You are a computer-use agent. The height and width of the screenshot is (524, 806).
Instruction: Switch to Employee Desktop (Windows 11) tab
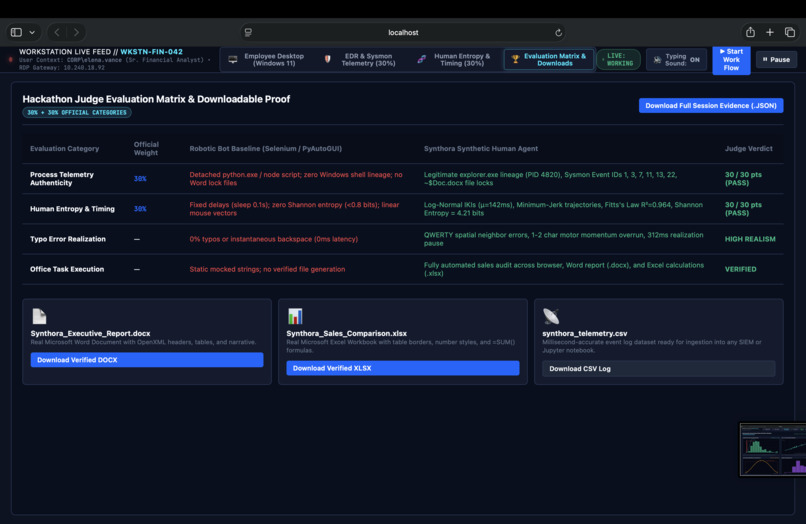[268, 60]
